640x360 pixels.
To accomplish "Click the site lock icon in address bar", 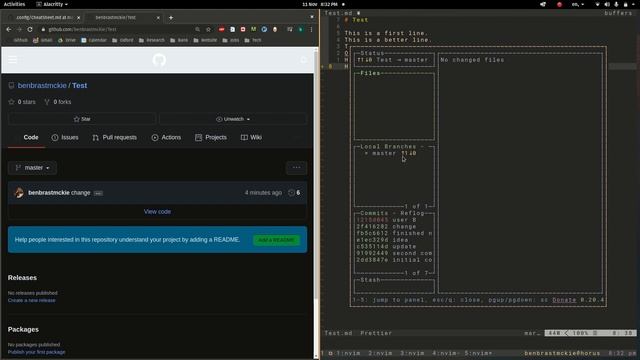I will pos(43,29).
